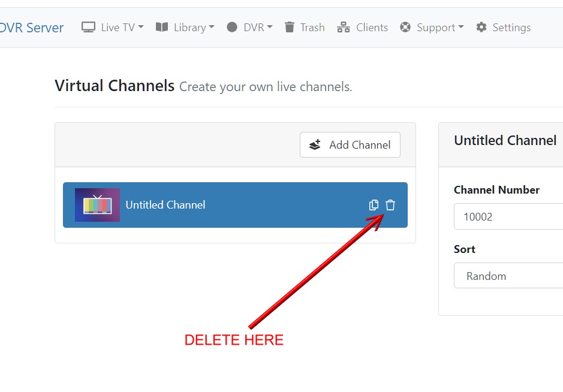
Task: Select the Untitled Channel TV thumbnail
Action: click(97, 205)
